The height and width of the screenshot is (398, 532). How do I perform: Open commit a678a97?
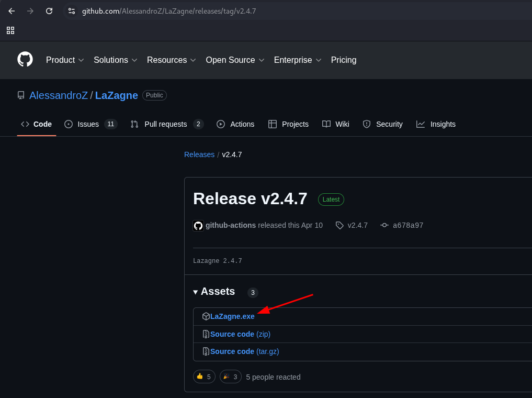[x=408, y=225]
